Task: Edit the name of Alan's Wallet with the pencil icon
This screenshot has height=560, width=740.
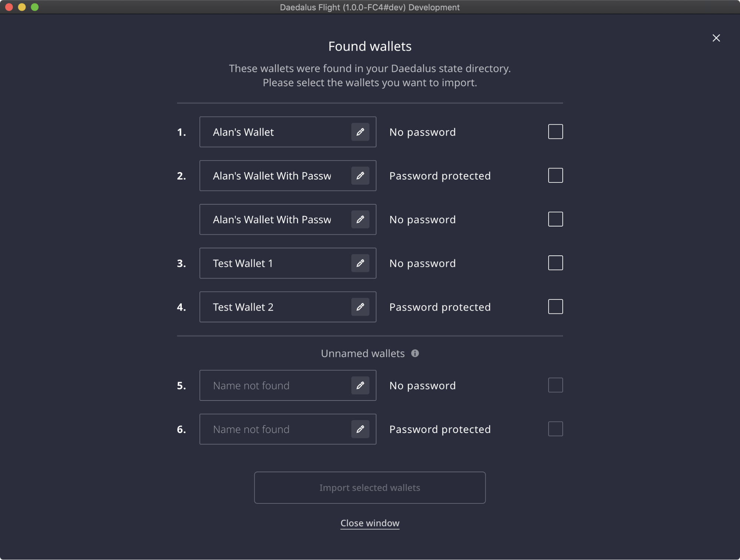Action: click(x=360, y=132)
